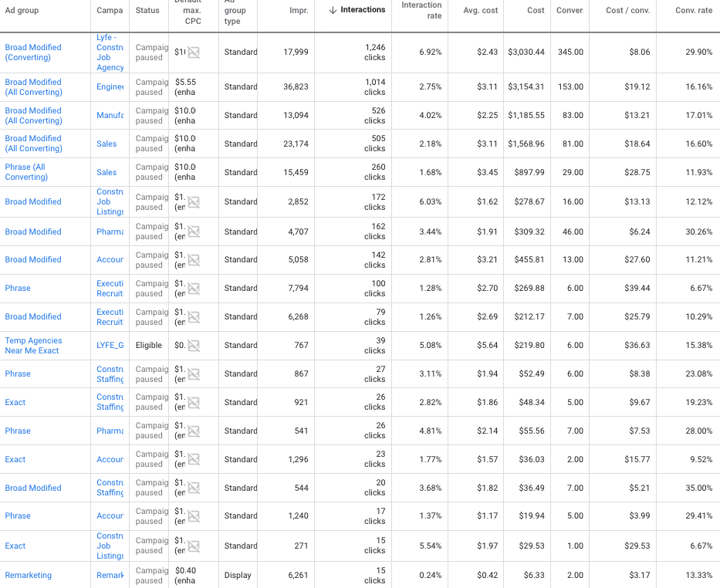The height and width of the screenshot is (588, 720).
Task: Click the CPC icon in the 541 impressions row
Action: (x=194, y=431)
